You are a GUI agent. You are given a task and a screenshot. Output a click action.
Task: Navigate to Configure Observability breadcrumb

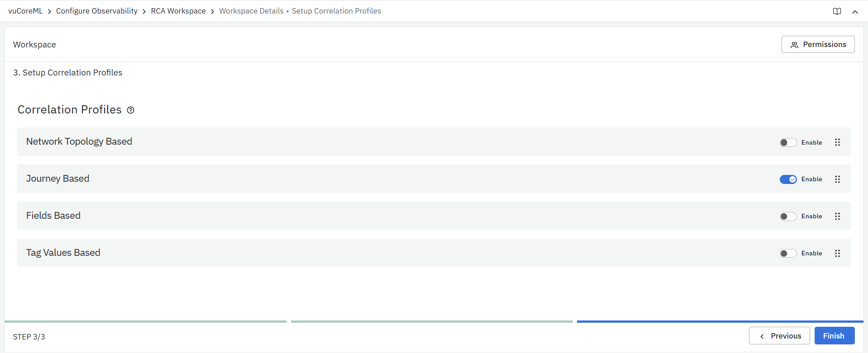(97, 11)
